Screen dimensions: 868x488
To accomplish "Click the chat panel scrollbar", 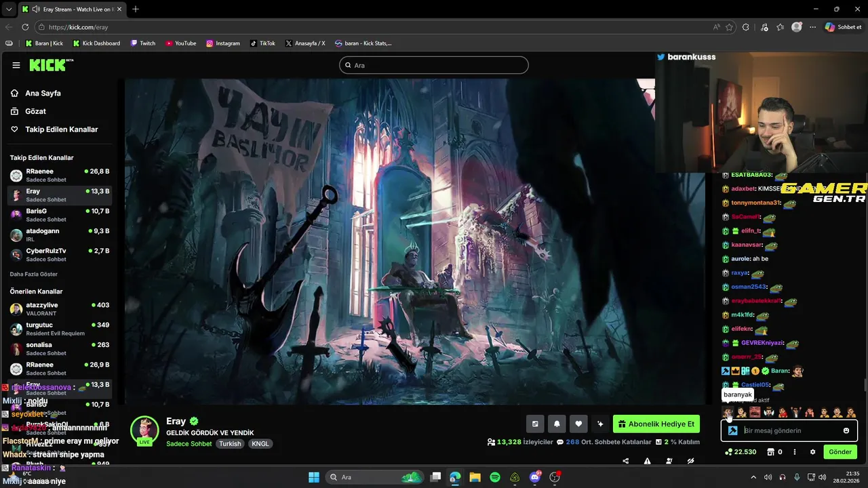I will point(865,385).
